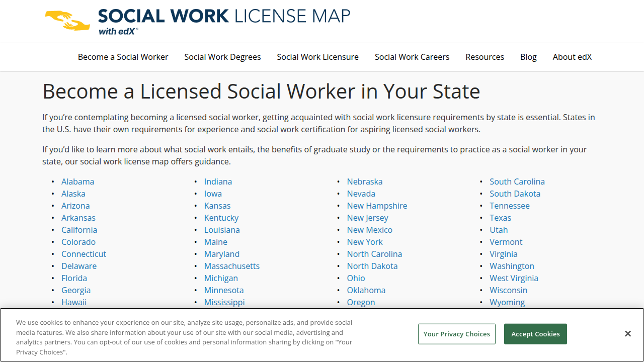Open the Kansas link
Screen dimensions: 644x362
[x=217, y=206]
